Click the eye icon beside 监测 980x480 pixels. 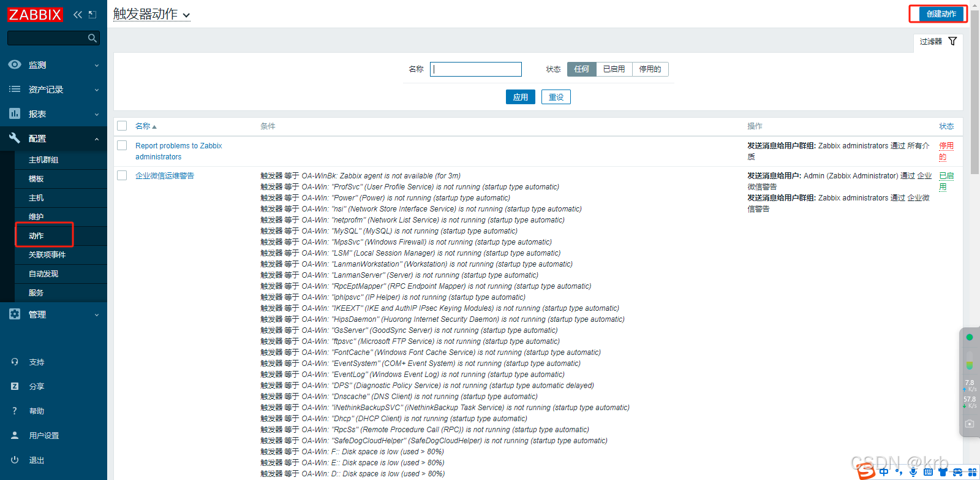[x=15, y=64]
